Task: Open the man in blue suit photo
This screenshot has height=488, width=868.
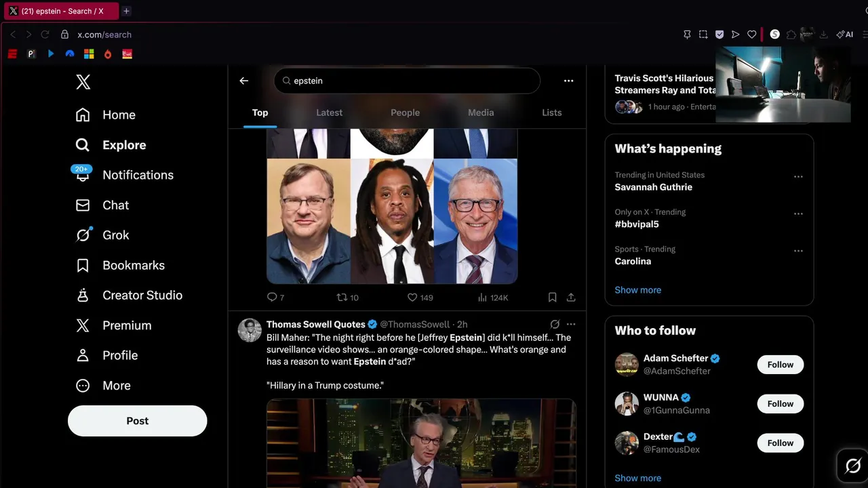Action: point(475,221)
